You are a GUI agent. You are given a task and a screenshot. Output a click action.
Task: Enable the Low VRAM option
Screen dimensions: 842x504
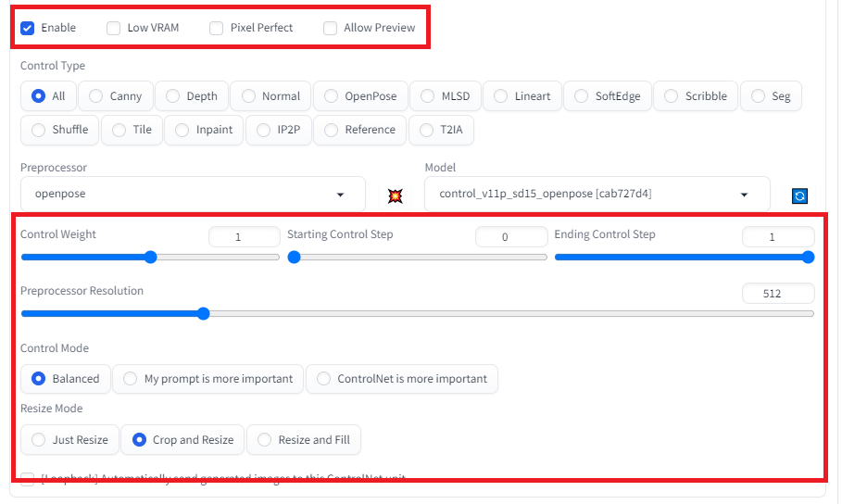pos(114,28)
